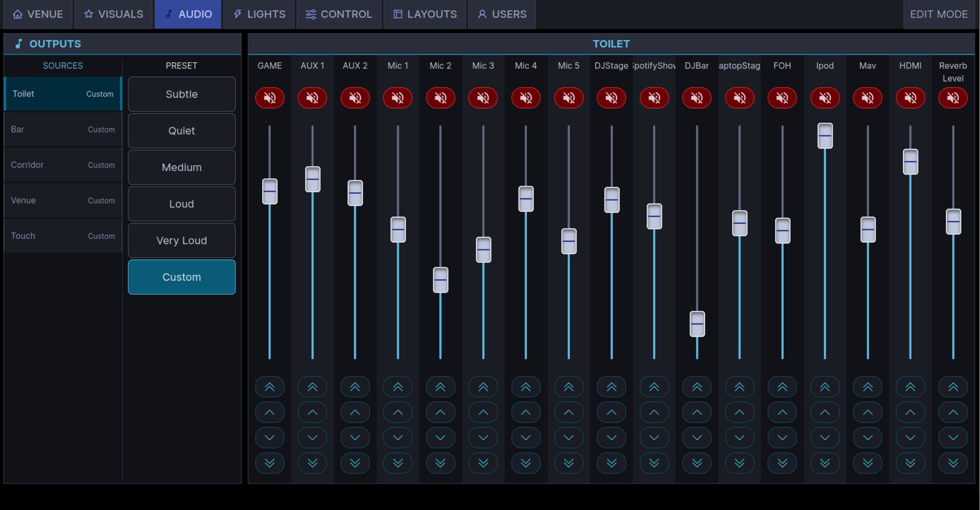Image resolution: width=980 pixels, height=510 pixels.
Task: Nudge Ipod level up one step
Action: pos(825,412)
